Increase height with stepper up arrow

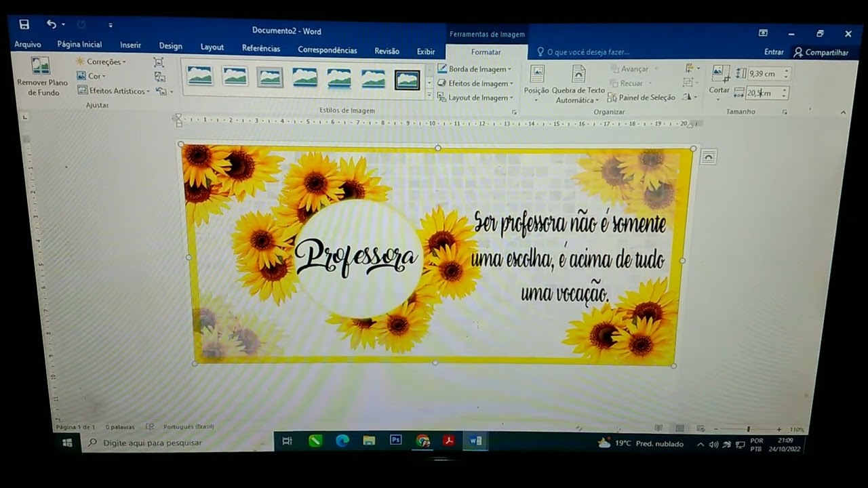coord(787,71)
